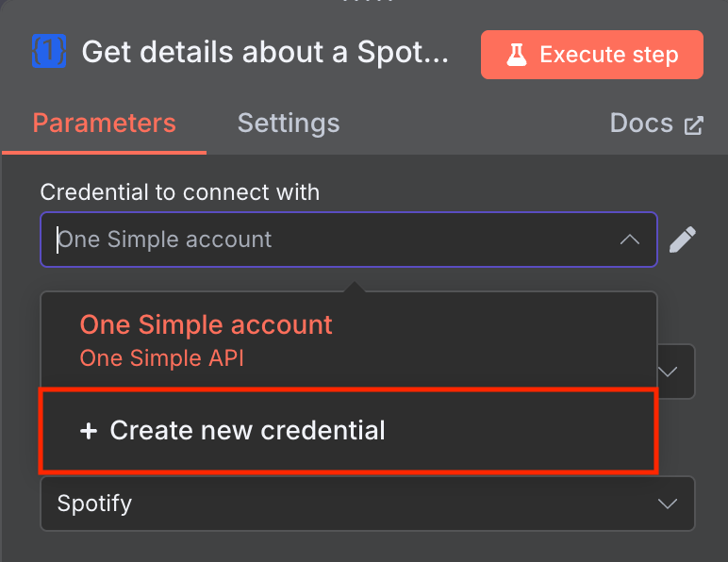
Task: Click the "One Simple API" credential type subtitle
Action: (x=161, y=359)
